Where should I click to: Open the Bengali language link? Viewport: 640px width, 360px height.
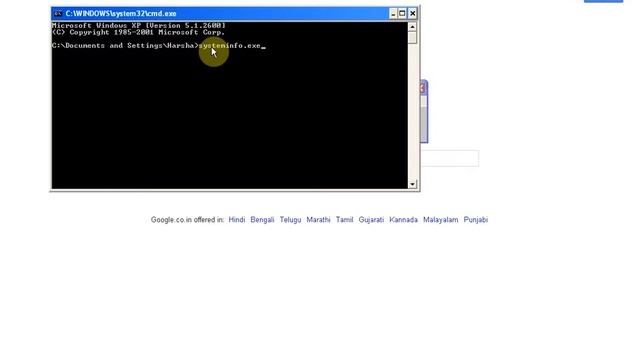pos(262,220)
